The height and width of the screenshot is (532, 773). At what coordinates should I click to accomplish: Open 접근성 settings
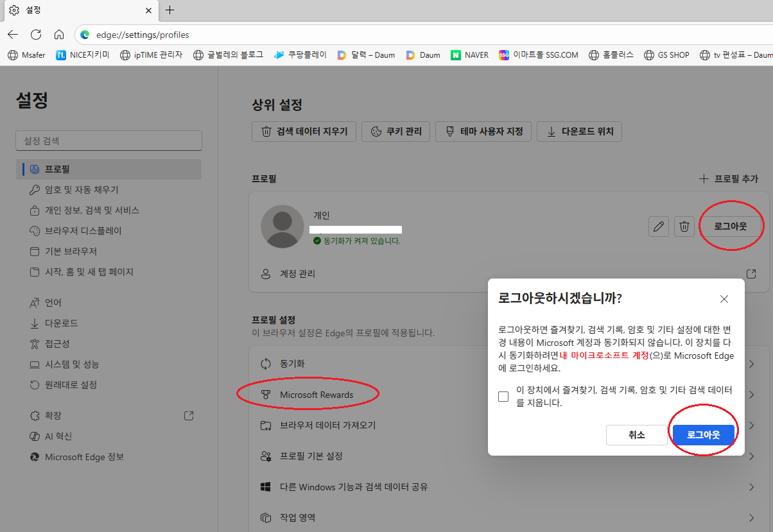(109, 344)
